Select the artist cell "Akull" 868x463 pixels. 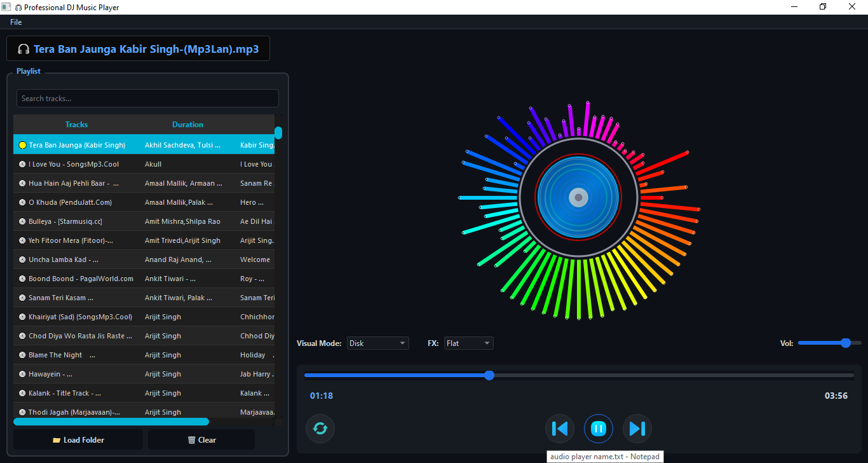click(153, 164)
